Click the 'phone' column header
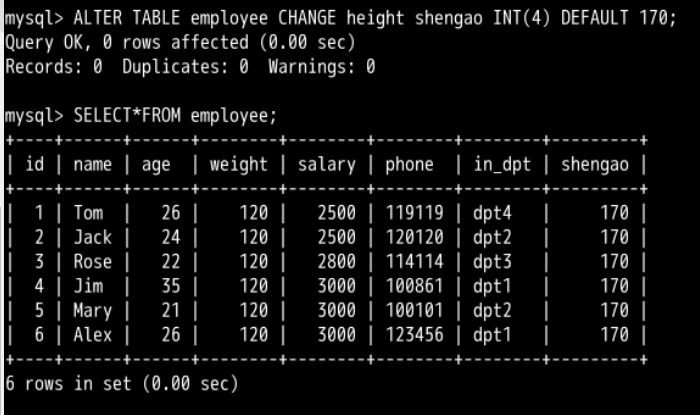Viewport: 700px width, 415px height. [x=409, y=165]
